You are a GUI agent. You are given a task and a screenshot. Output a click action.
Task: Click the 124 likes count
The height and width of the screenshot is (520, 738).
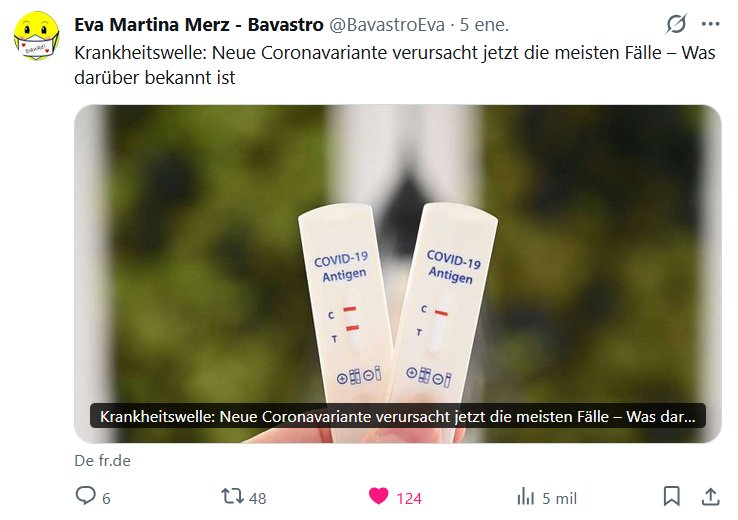click(x=409, y=498)
